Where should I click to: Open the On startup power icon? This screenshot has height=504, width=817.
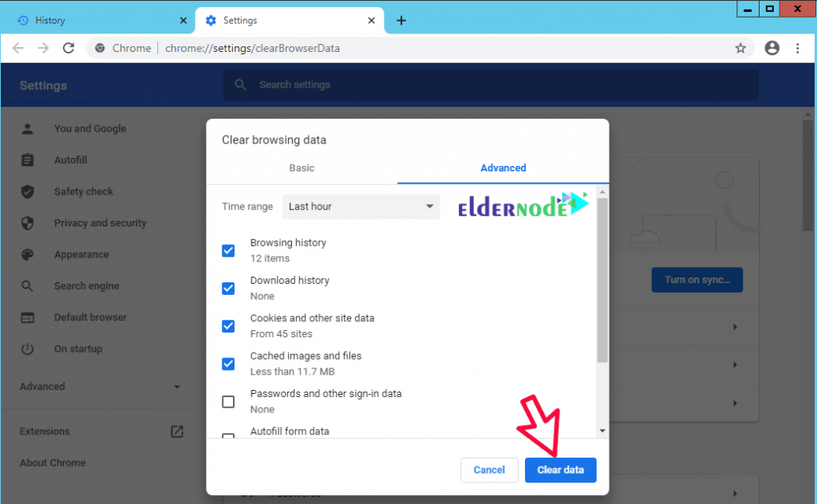coord(29,348)
